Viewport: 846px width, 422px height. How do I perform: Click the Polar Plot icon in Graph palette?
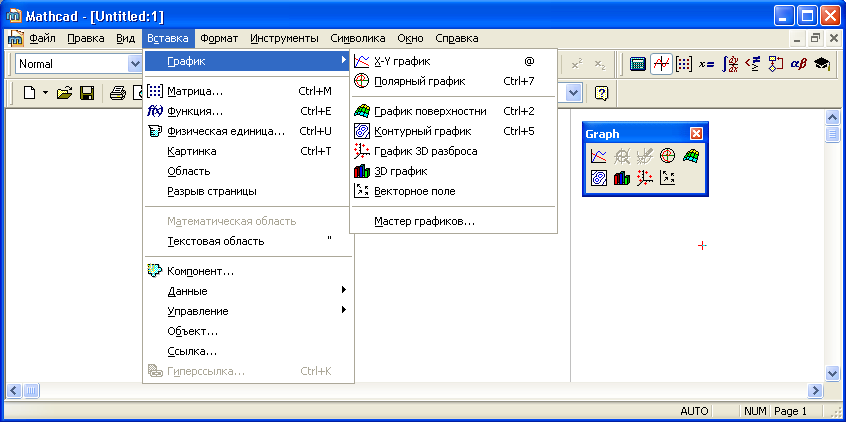[x=667, y=156]
